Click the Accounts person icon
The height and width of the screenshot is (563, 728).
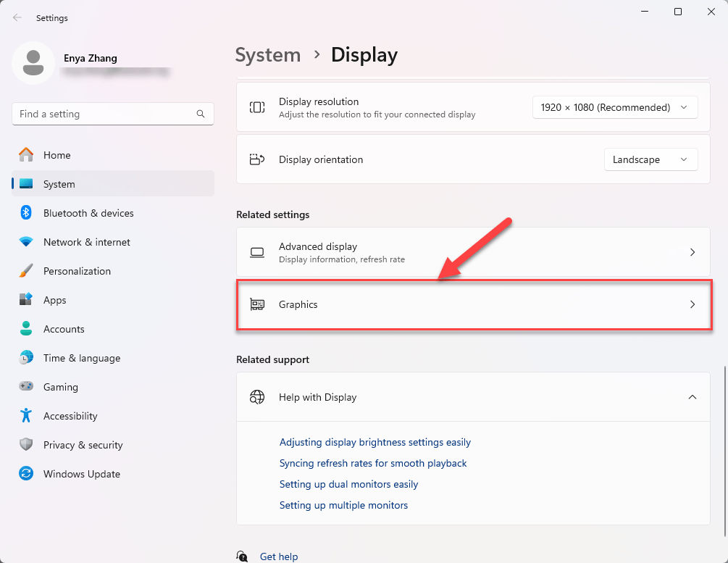tap(26, 329)
